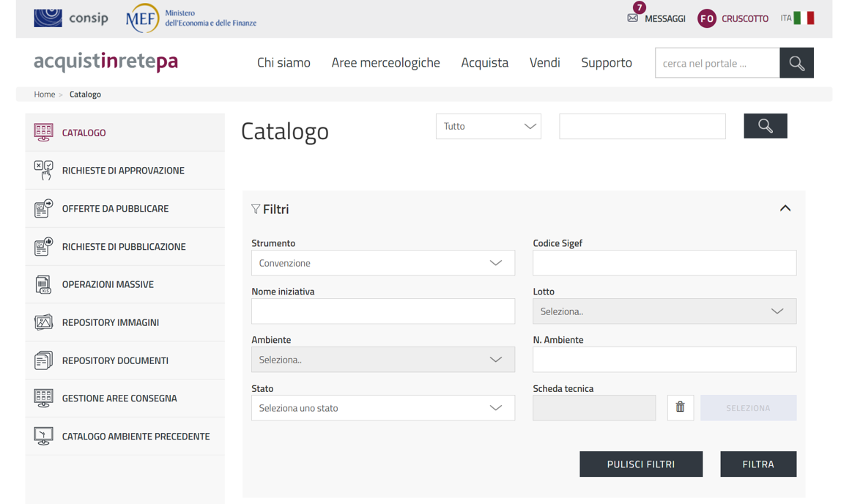Switch language with the Italian flag
The height and width of the screenshot is (504, 852).
pyautogui.click(x=804, y=18)
